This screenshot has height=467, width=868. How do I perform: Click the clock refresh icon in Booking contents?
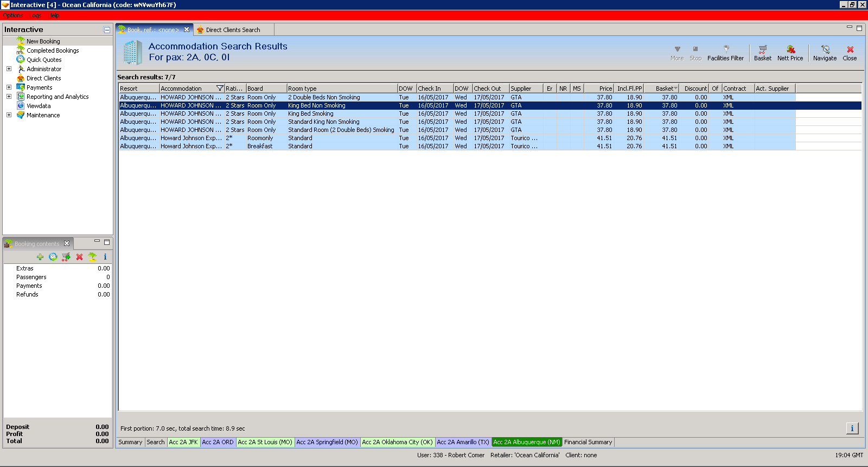[x=53, y=257]
